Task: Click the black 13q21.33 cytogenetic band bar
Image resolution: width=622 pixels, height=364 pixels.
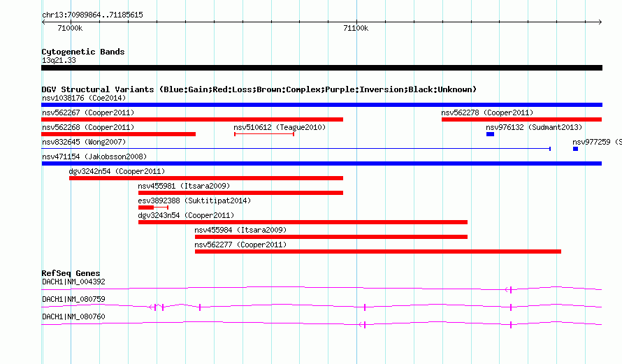Action: tap(321, 68)
